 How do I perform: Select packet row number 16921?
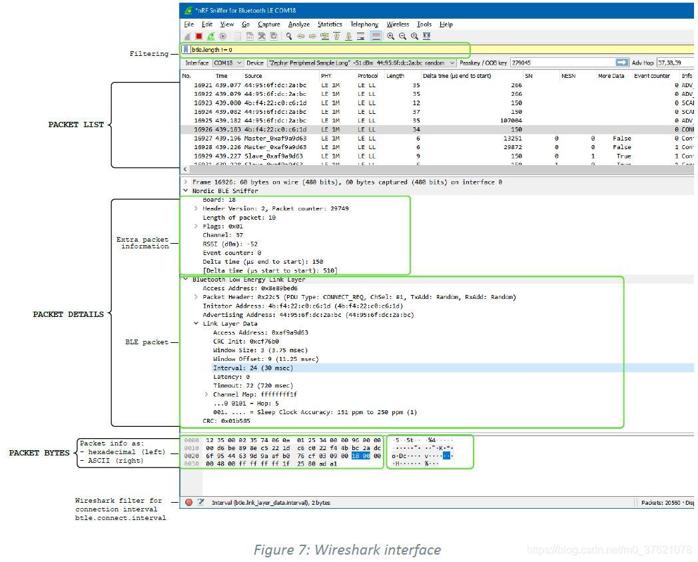click(437, 85)
